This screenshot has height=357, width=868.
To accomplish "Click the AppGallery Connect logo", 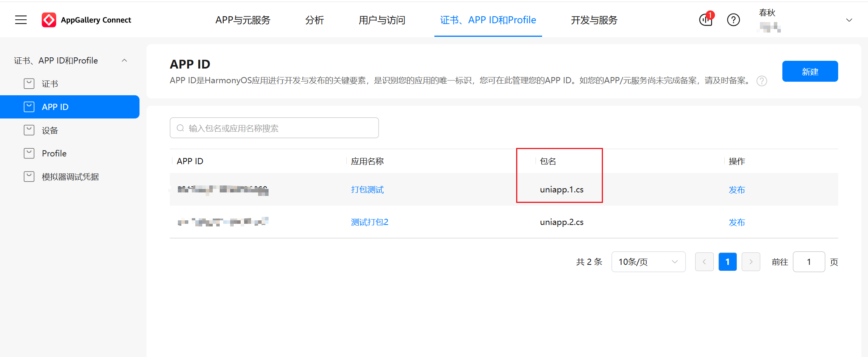I will (86, 20).
